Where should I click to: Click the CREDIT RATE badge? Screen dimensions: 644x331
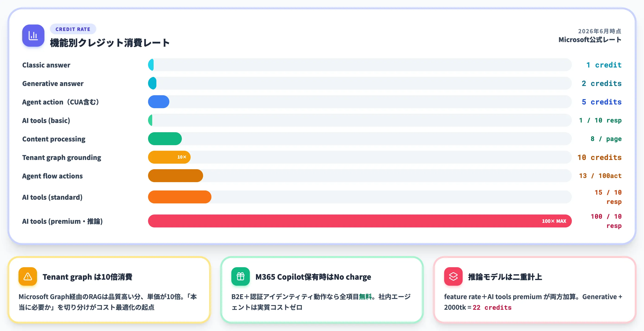[x=73, y=29]
